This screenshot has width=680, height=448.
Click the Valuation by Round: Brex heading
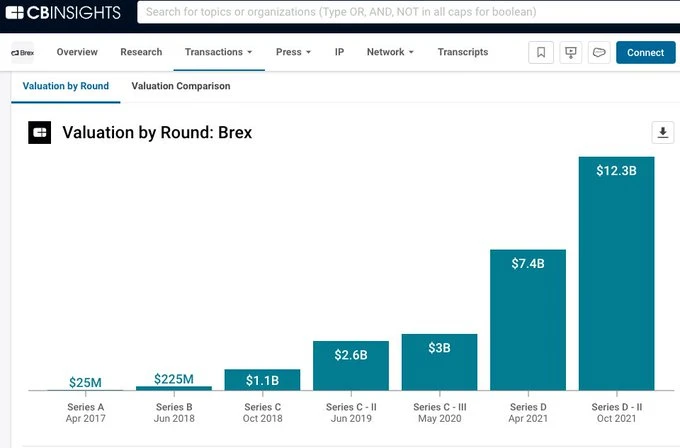pos(157,132)
